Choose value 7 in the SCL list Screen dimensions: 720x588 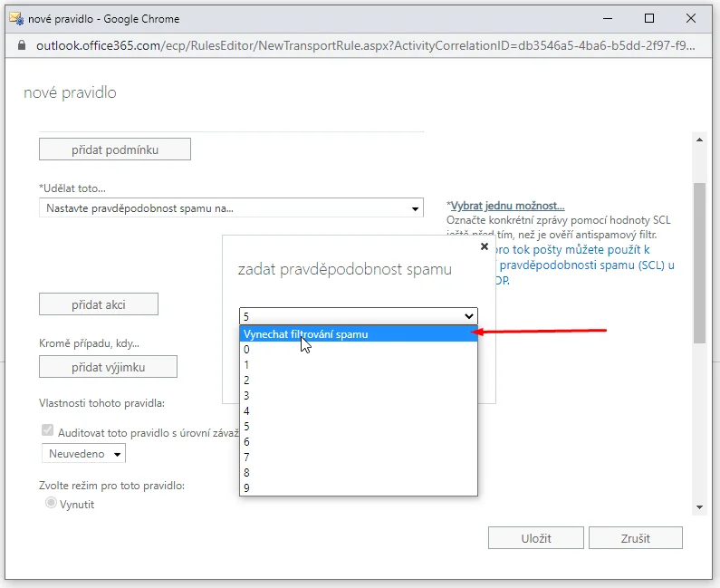click(x=359, y=457)
